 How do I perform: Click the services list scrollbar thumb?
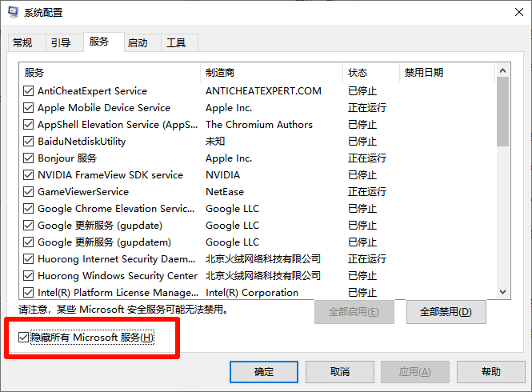coord(503,112)
